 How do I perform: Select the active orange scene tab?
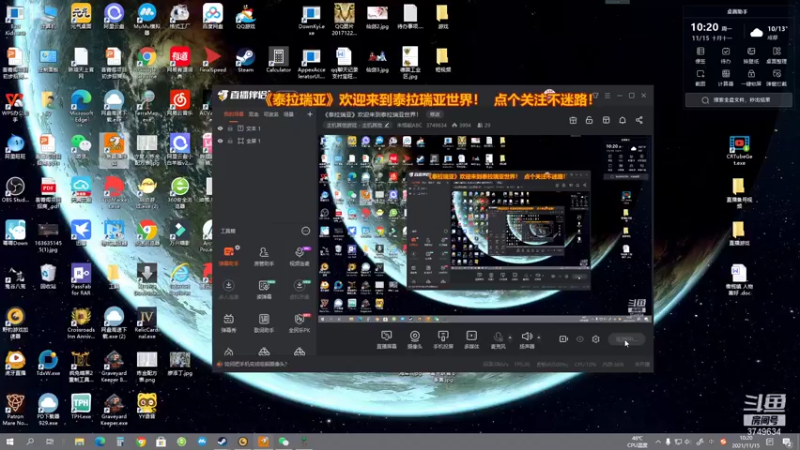click(x=234, y=114)
